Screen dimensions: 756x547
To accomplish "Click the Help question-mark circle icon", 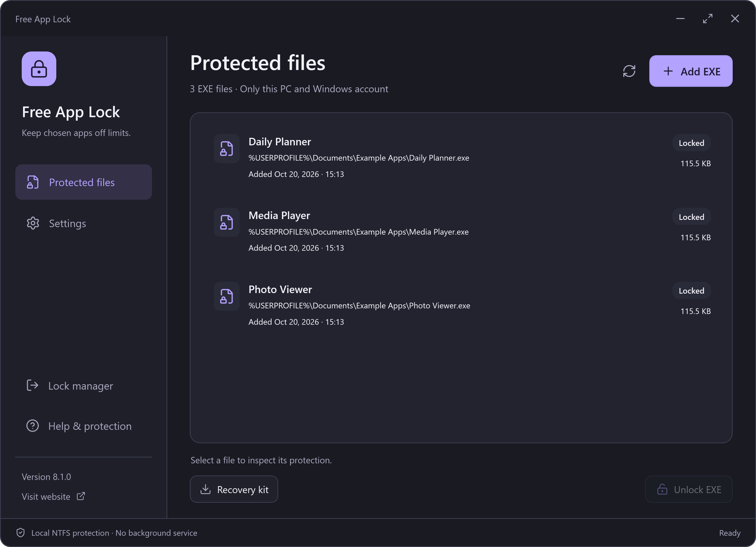I will point(32,426).
